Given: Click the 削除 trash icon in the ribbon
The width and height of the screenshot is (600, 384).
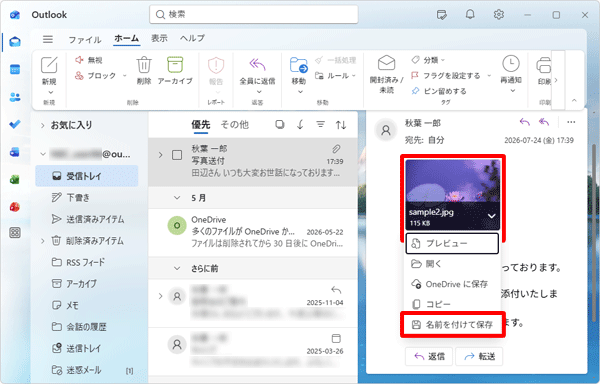Looking at the screenshot, I should 144,65.
